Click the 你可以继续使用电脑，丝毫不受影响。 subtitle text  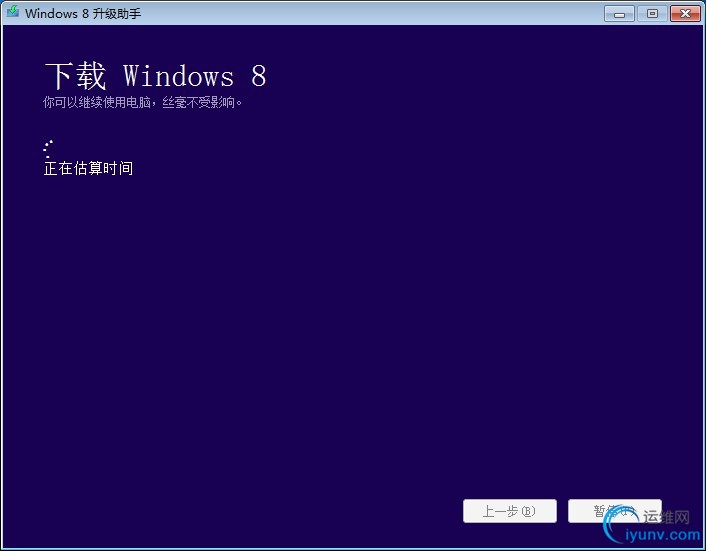pos(143,103)
